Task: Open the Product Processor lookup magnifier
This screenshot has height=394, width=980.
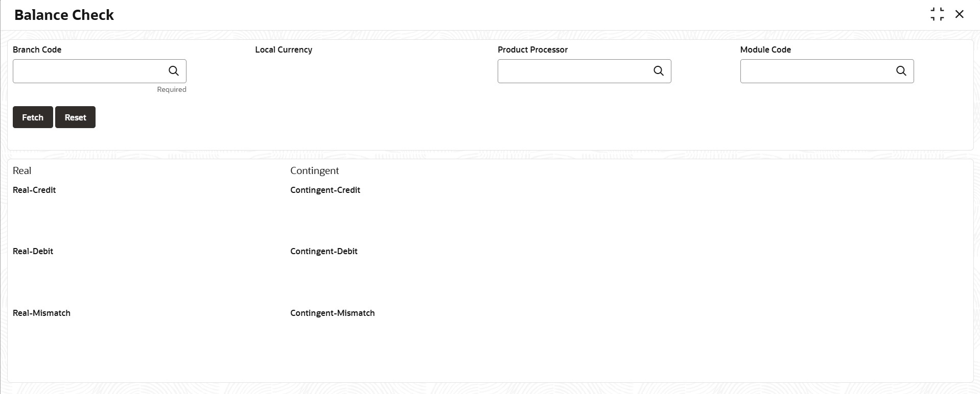Action: pyautogui.click(x=659, y=71)
